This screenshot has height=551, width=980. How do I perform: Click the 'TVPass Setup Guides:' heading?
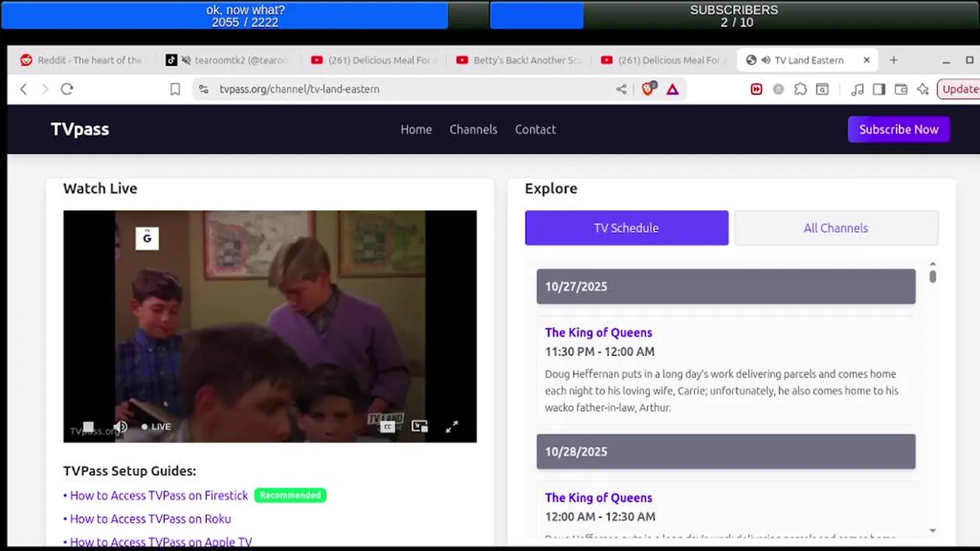click(x=130, y=471)
